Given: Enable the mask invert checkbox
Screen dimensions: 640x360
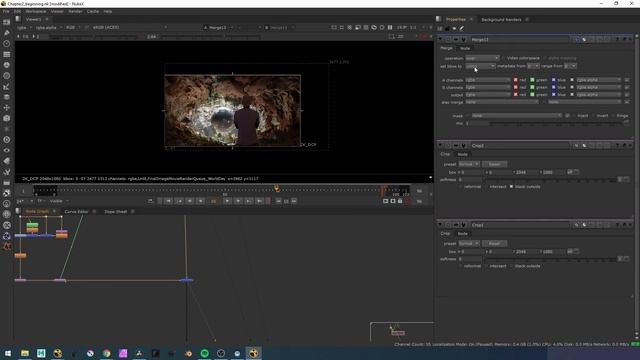Looking at the screenshot, I should 593,116.
